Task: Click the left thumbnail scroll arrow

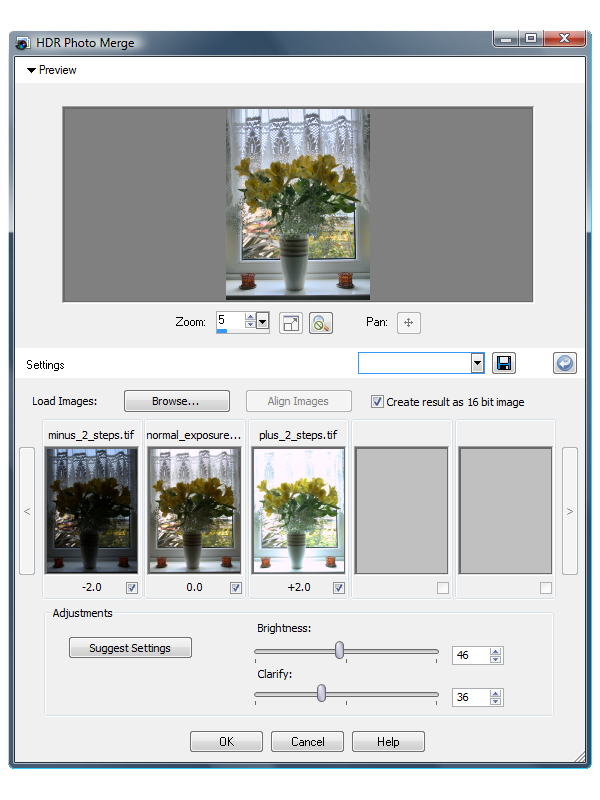Action: click(x=27, y=511)
